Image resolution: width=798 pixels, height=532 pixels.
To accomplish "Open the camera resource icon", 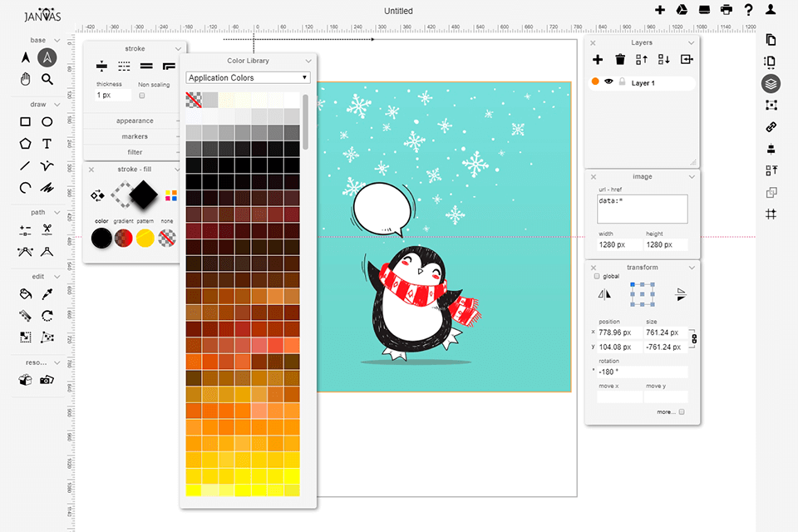I will [47, 380].
